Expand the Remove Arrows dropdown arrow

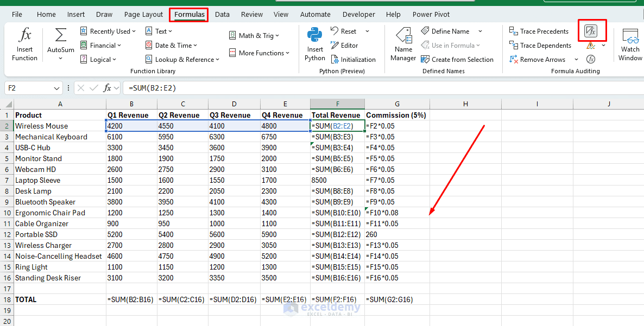(576, 60)
